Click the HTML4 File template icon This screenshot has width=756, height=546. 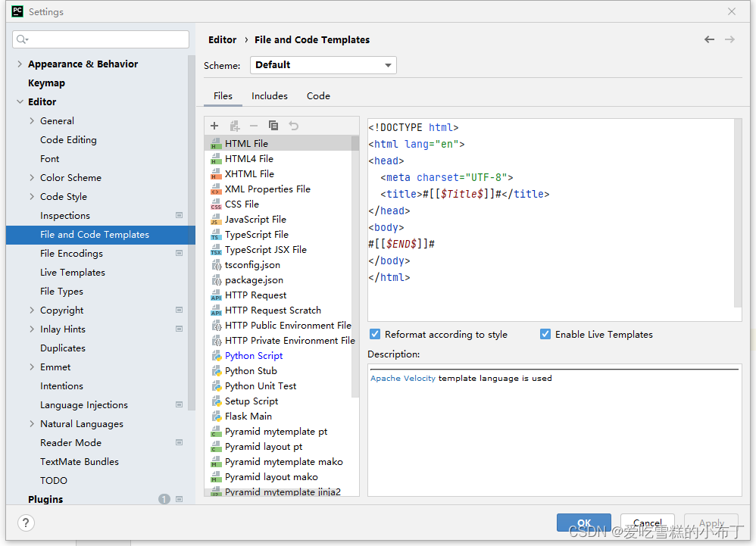(216, 159)
